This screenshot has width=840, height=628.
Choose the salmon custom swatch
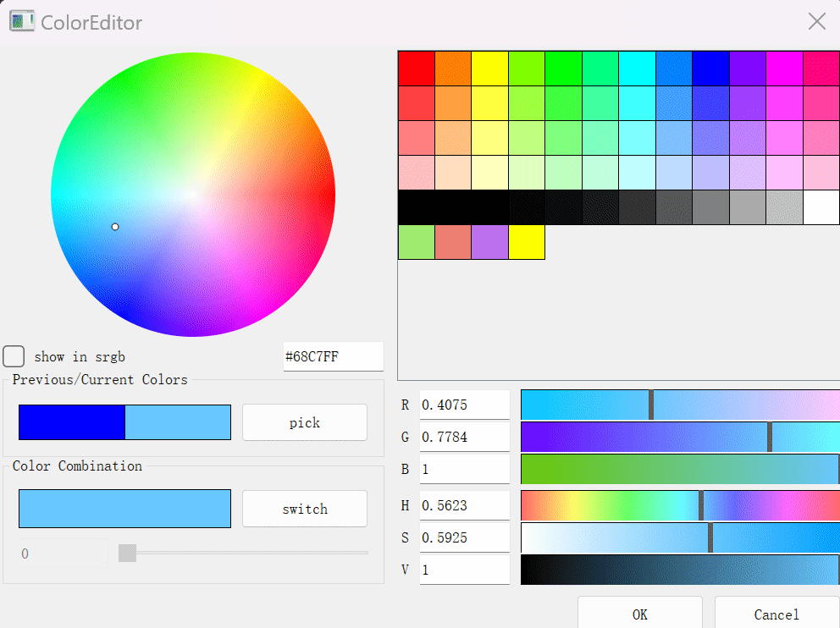point(453,242)
